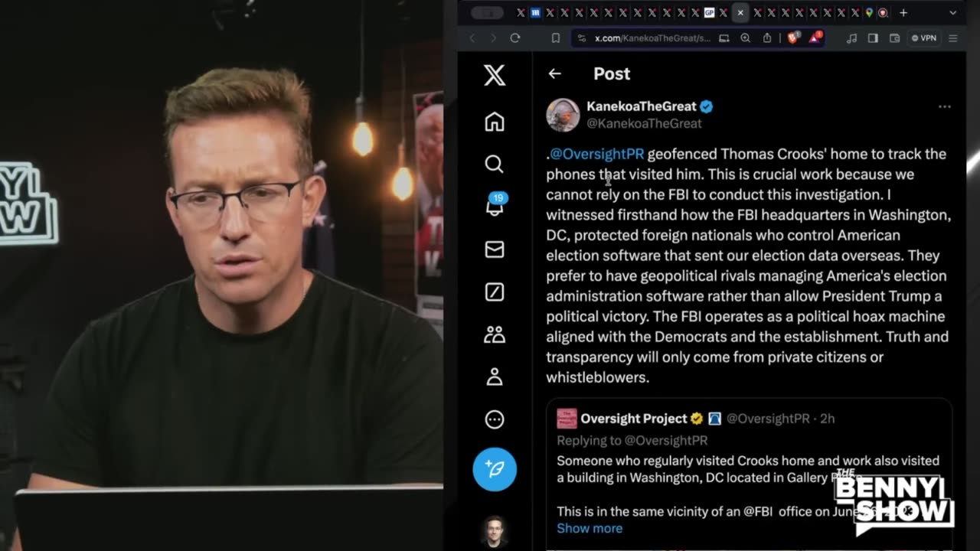Toggle the browser sidebar panel icon
The width and height of the screenshot is (980, 551).
pos(873,37)
